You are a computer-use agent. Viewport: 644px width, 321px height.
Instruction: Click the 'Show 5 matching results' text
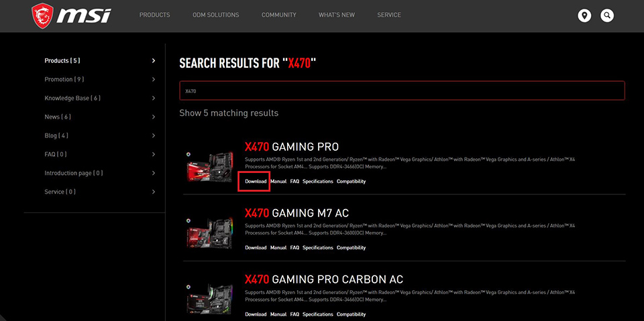229,113
